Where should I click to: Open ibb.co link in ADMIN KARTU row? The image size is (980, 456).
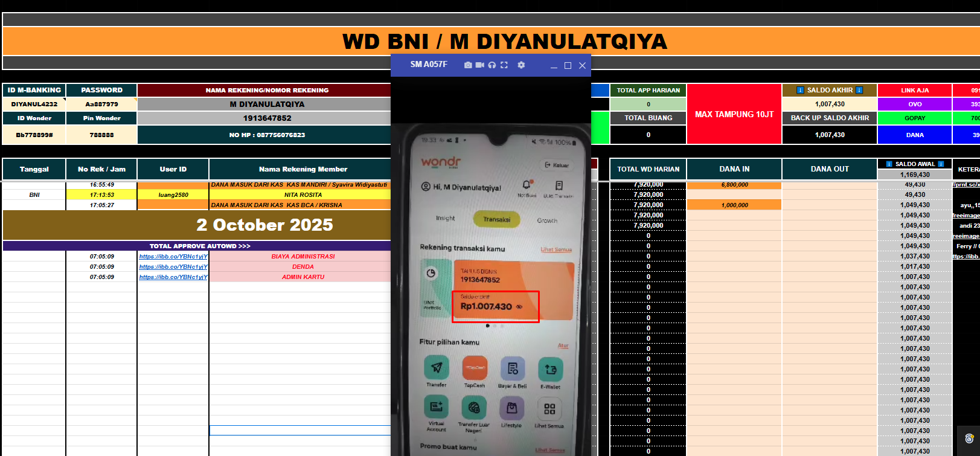point(173,277)
